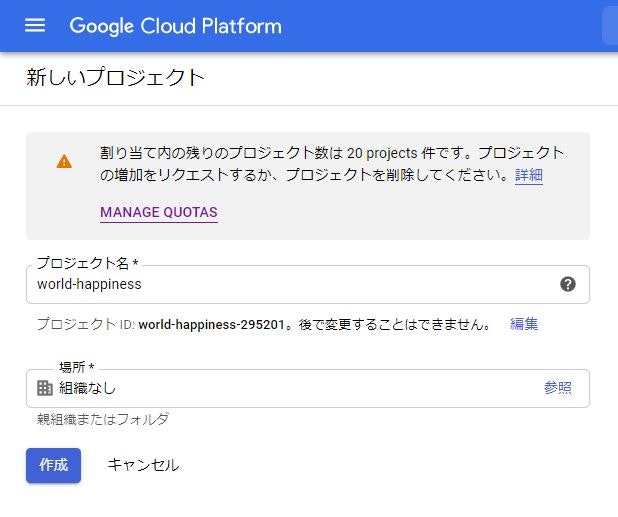Click the project ID world-happiness-295201 text
The height and width of the screenshot is (517, 618).
[212, 324]
